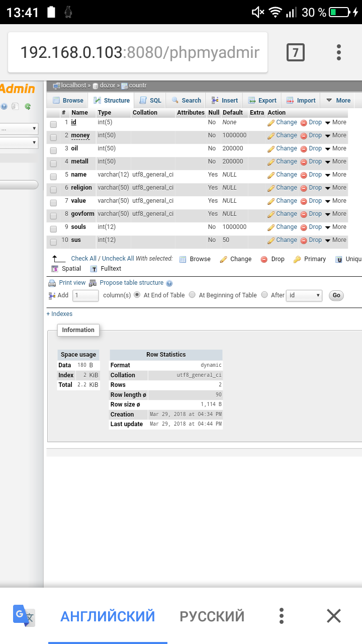Click the number of columns input field
The image size is (362, 644).
pyautogui.click(x=85, y=296)
